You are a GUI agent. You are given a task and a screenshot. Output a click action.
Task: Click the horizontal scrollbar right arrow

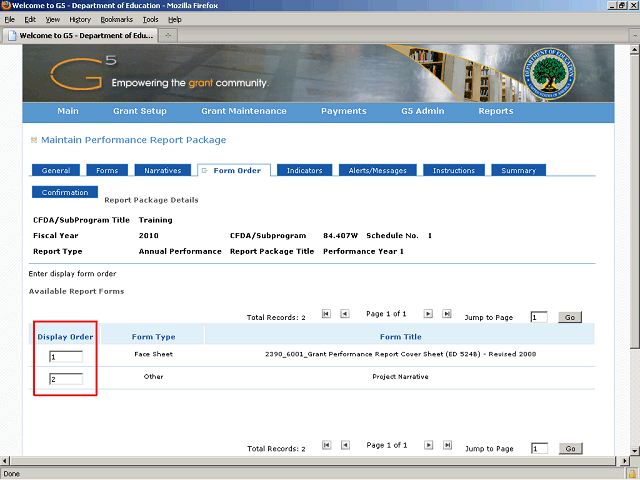coord(625,461)
